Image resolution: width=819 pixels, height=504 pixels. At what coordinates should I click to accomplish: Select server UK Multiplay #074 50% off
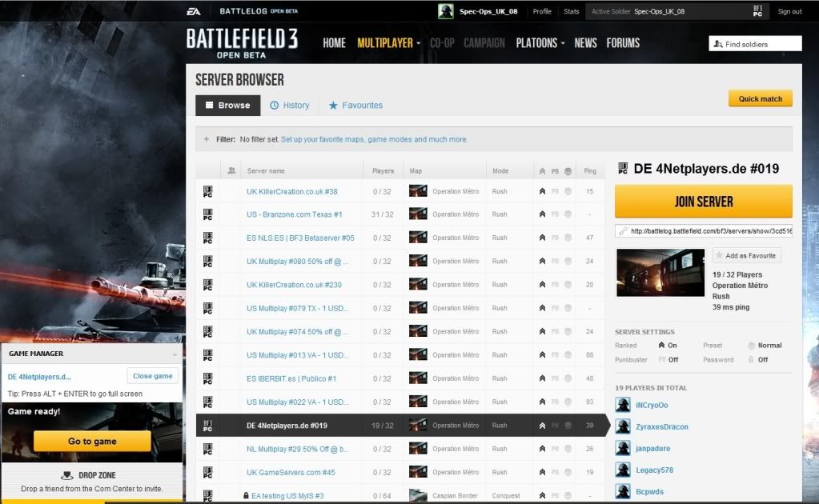pyautogui.click(x=297, y=332)
